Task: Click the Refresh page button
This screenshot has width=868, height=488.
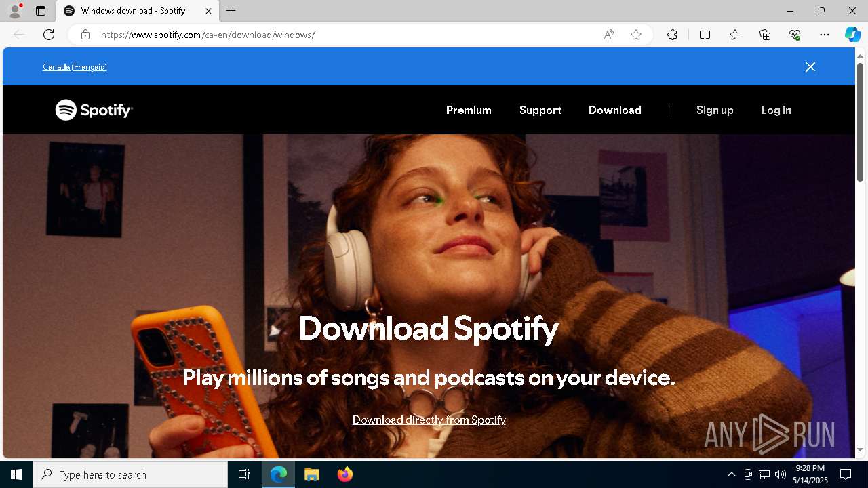Action: [49, 35]
